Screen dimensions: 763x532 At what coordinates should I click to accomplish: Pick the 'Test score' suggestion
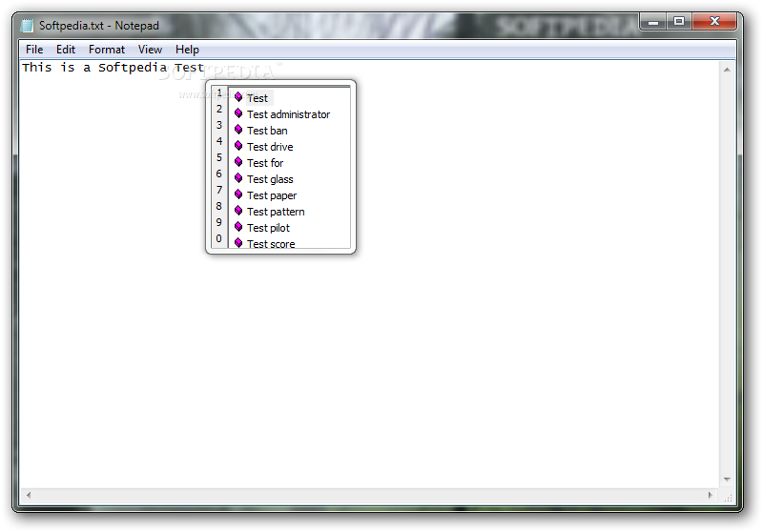tap(271, 244)
